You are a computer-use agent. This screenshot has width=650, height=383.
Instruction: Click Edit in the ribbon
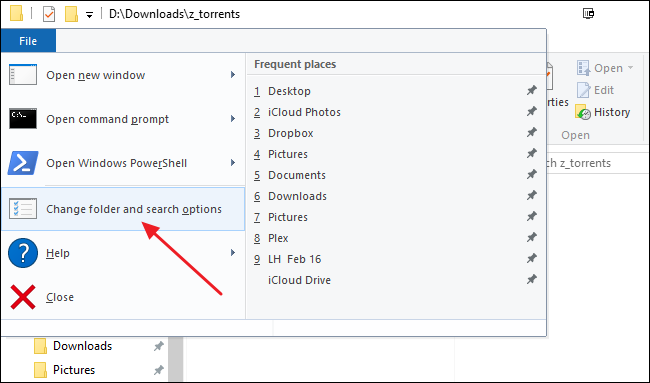tap(595, 90)
